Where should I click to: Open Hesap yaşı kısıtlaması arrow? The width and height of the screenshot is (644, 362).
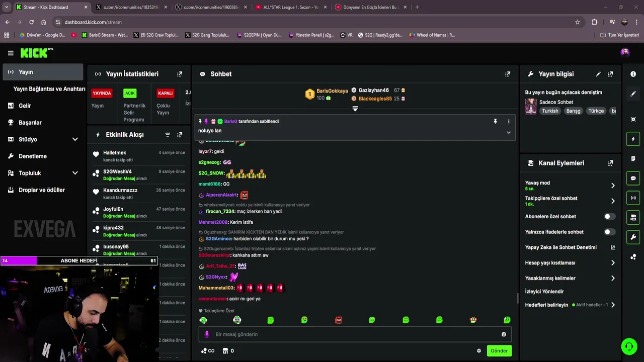pyautogui.click(x=613, y=263)
